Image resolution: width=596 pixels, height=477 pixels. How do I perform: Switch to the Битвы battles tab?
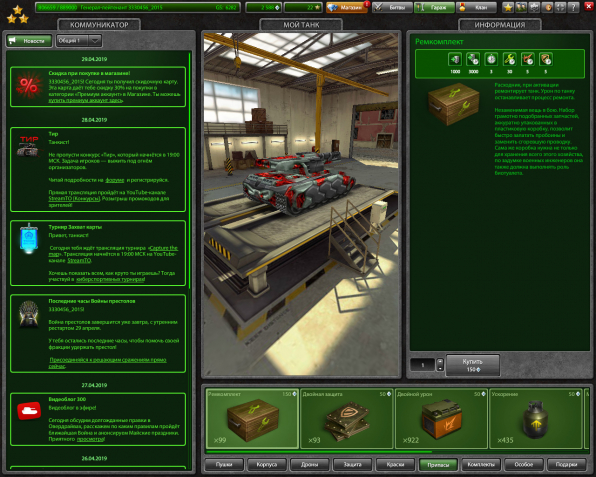[x=392, y=7]
